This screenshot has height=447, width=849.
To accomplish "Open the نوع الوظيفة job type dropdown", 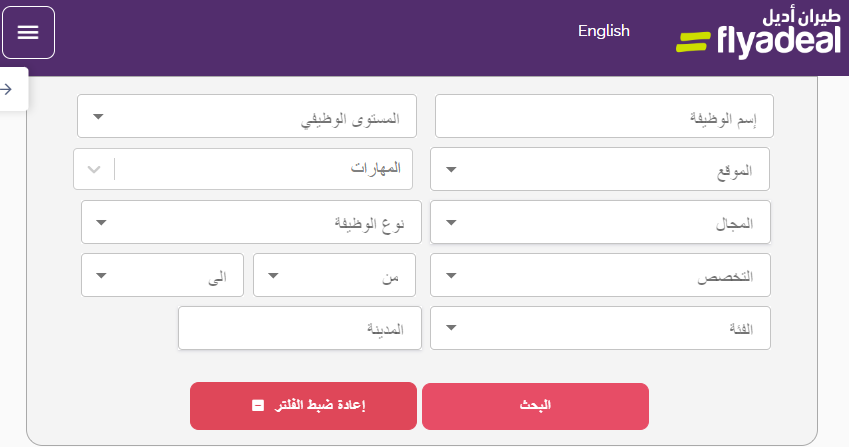I will [x=251, y=222].
